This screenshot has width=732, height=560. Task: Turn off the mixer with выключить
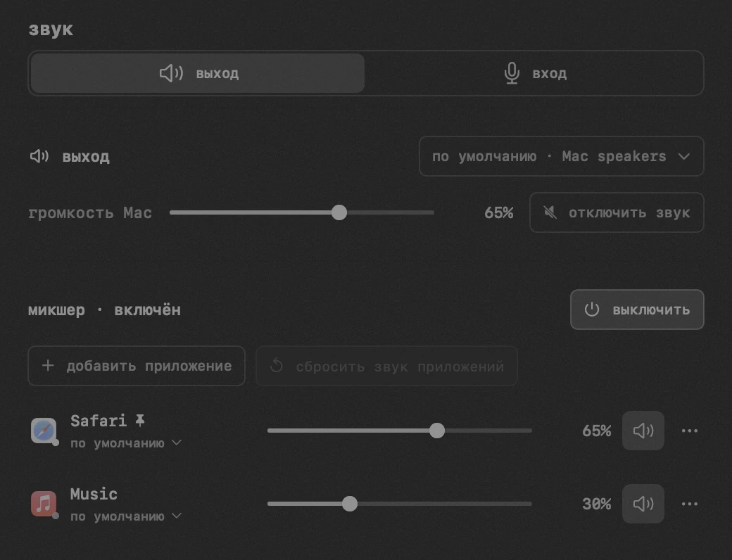637,310
